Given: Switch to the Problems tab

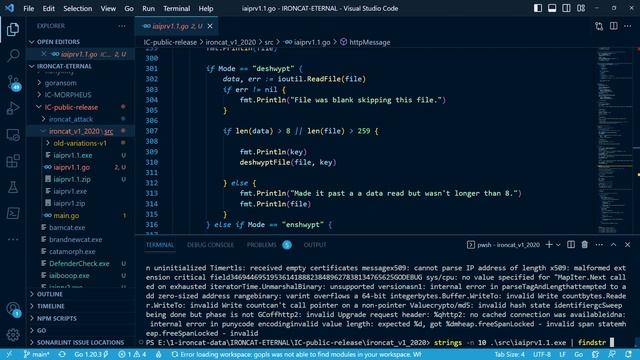Looking at the screenshot, I should click(x=261, y=245).
